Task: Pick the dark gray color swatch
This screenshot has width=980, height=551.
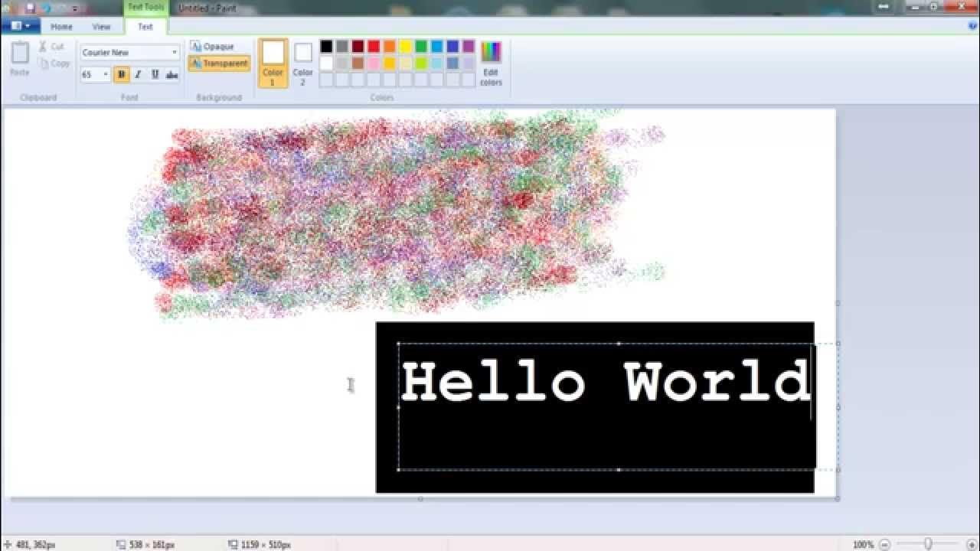Action: tap(342, 47)
